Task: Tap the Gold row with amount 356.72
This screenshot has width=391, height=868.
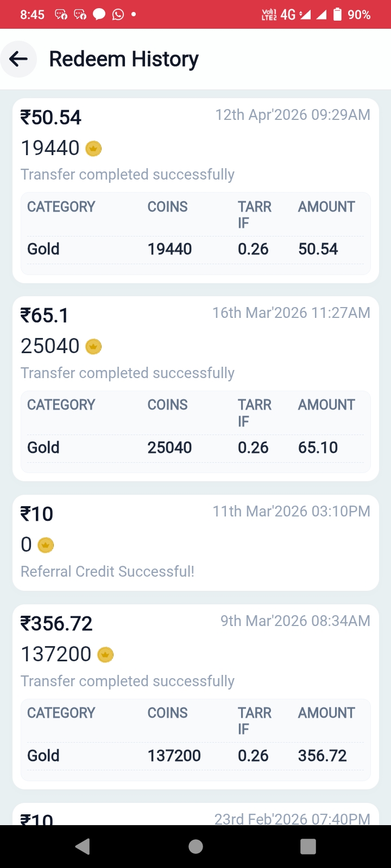Action: [x=195, y=756]
